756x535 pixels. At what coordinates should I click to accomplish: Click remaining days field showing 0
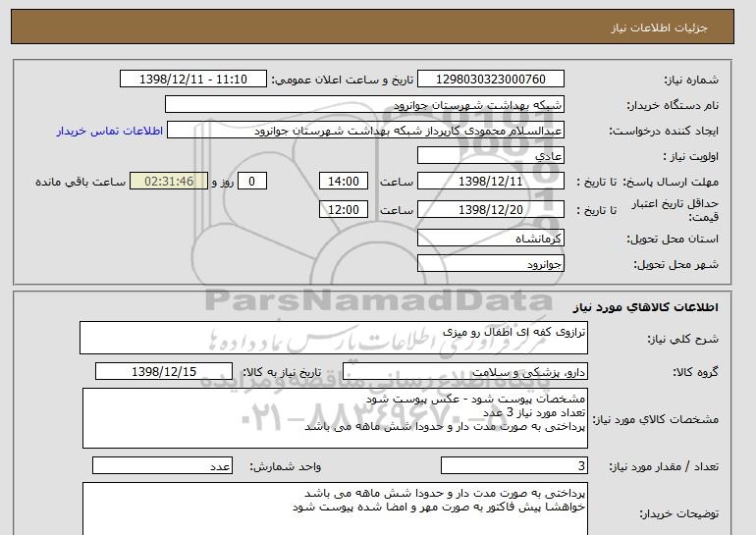(251, 182)
